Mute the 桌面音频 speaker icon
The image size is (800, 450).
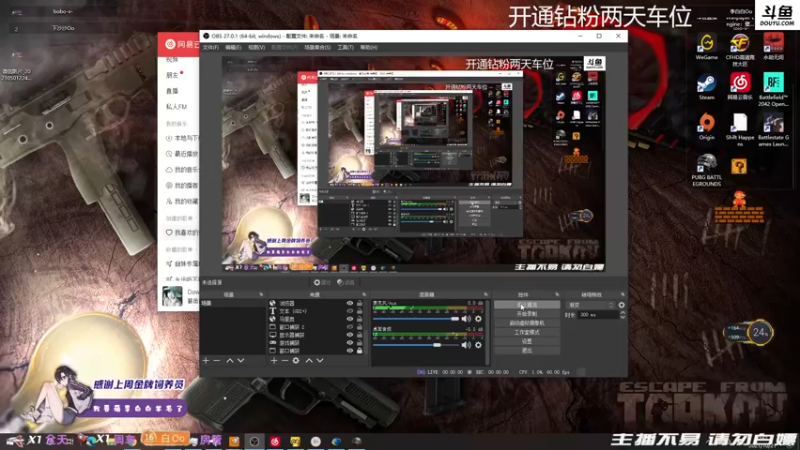click(466, 345)
